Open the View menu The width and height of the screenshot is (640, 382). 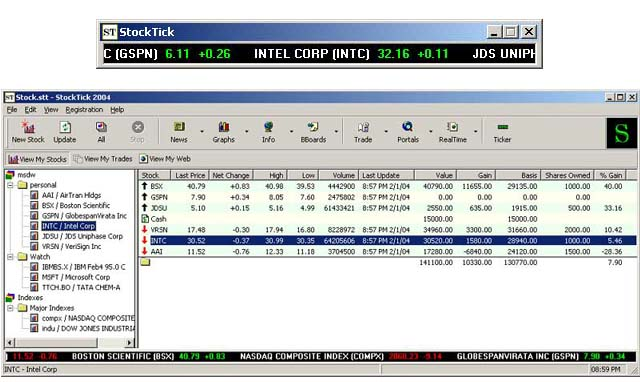pyautogui.click(x=51, y=109)
